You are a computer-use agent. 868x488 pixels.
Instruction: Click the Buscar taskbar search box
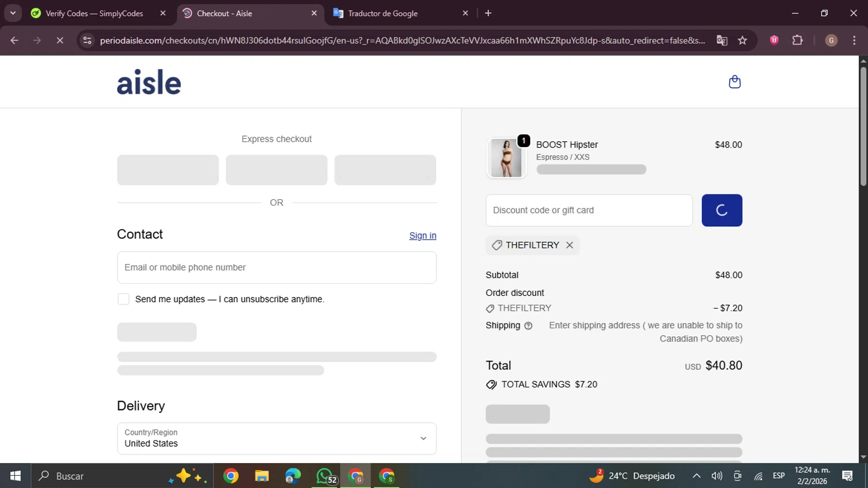tap(122, 476)
